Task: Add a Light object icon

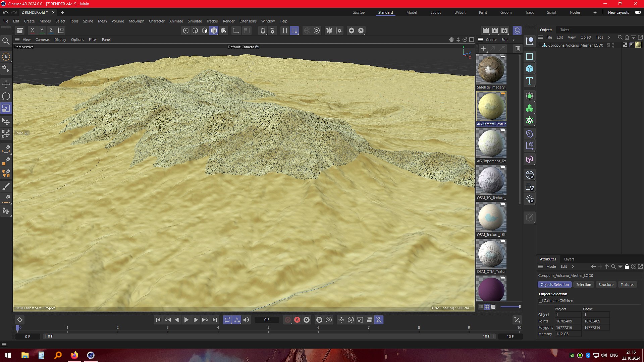Action: point(530,199)
